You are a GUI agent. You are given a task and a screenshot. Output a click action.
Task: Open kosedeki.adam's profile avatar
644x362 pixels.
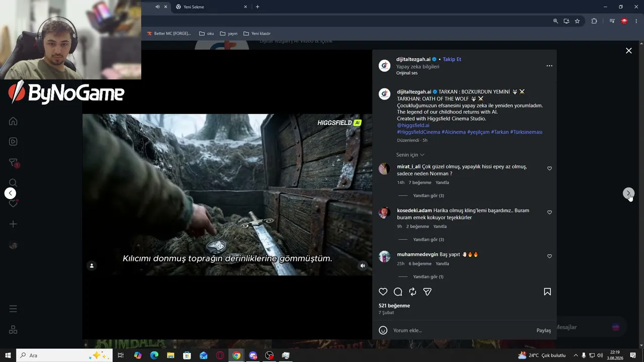click(384, 213)
